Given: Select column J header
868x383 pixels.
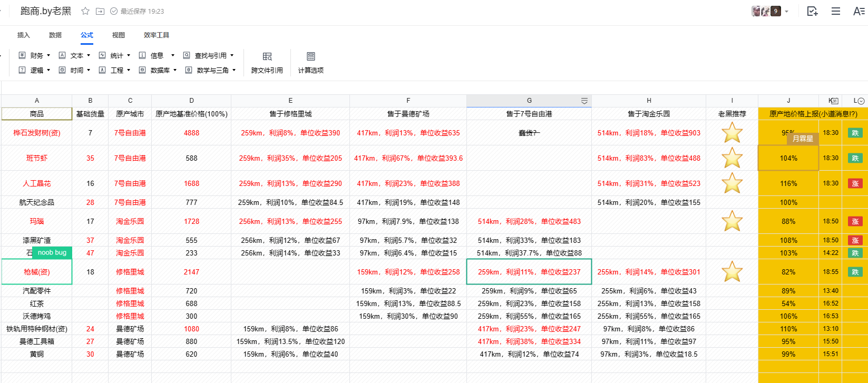Looking at the screenshot, I should pos(788,101).
